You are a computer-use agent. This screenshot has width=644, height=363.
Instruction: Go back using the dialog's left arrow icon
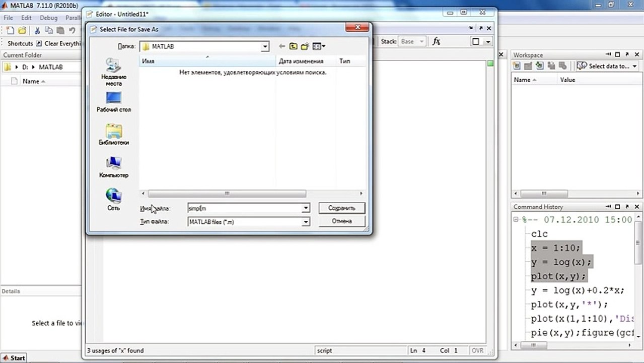(282, 46)
